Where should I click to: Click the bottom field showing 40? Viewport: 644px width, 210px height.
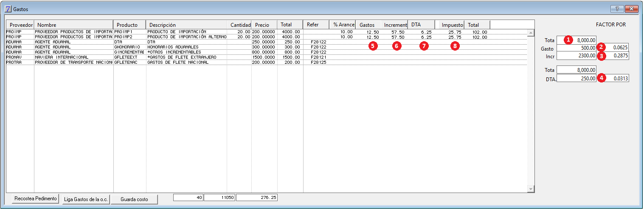pyautogui.click(x=188, y=197)
